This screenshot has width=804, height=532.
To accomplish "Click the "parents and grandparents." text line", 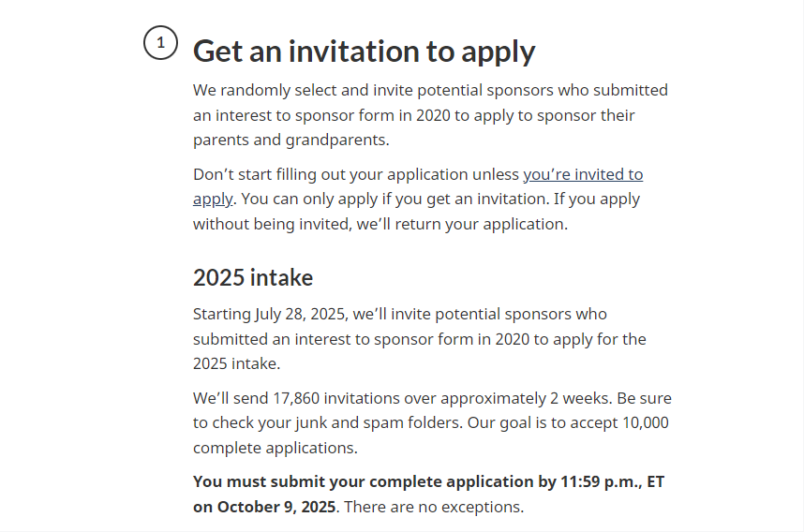I will pyautogui.click(x=291, y=140).
